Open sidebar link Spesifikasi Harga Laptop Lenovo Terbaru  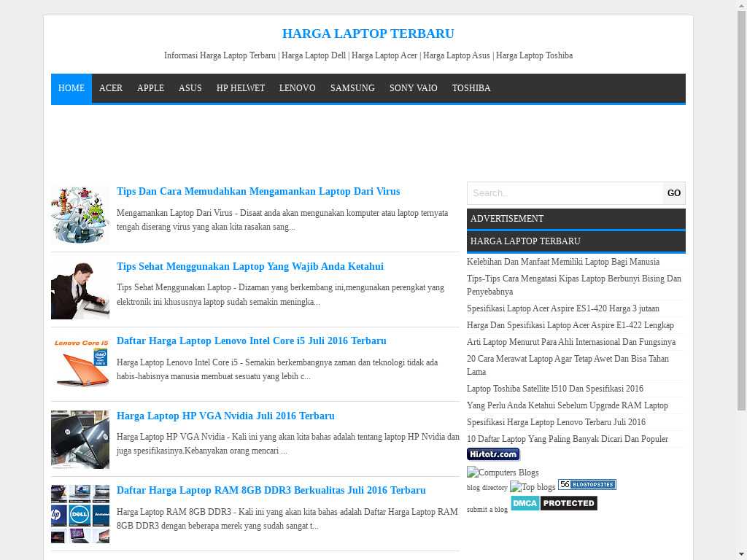556,422
